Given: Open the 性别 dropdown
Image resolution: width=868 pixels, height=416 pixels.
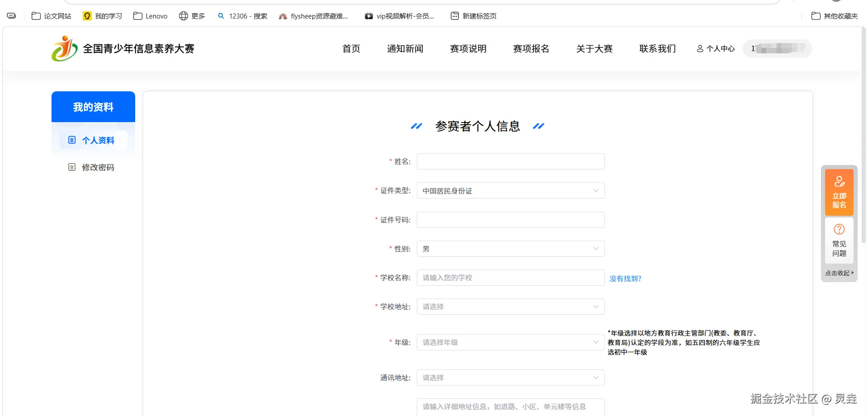Looking at the screenshot, I should pos(510,249).
